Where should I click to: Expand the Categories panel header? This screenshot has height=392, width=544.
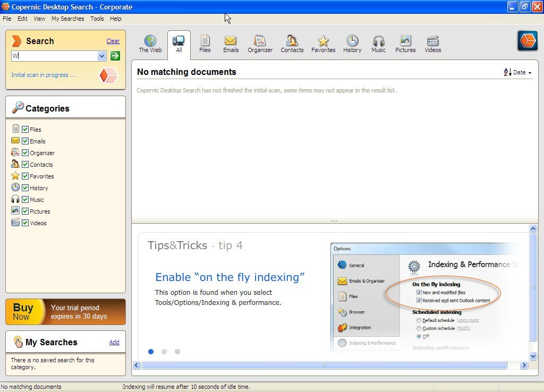47,108
